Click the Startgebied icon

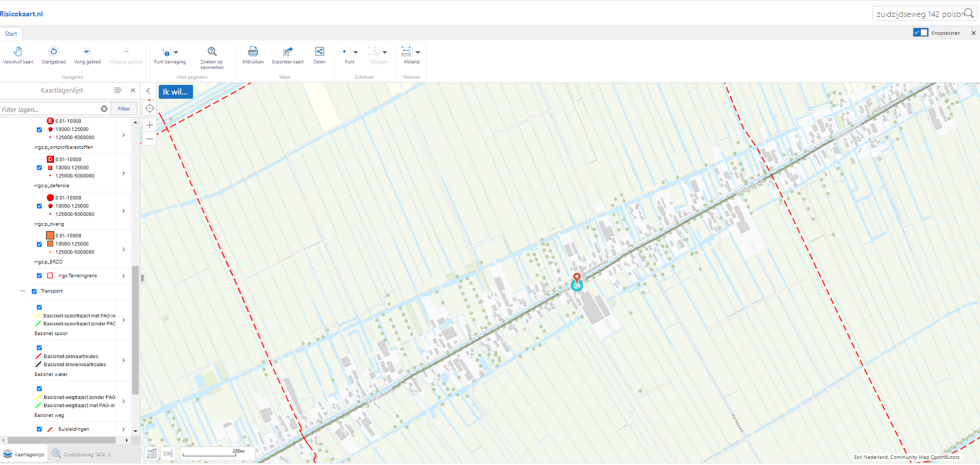point(54,52)
